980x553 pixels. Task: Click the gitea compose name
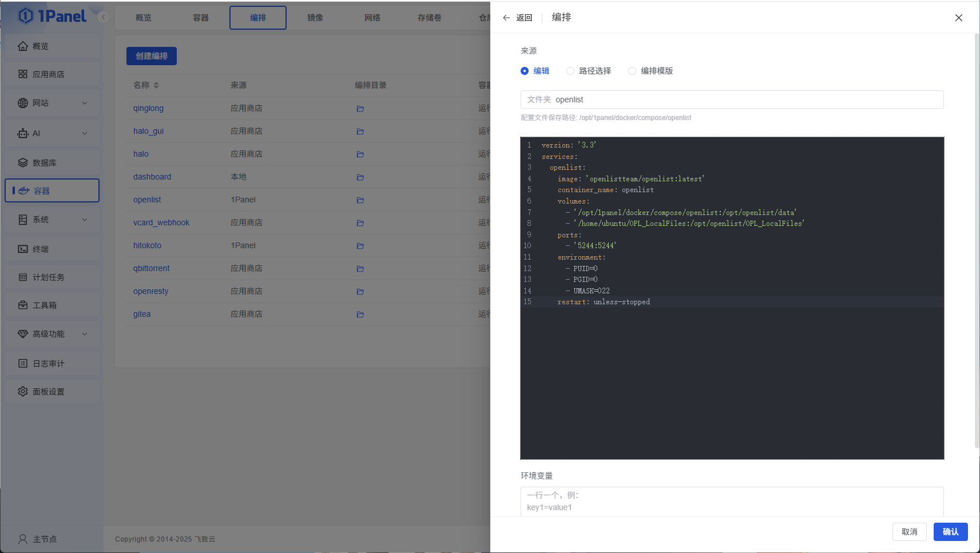pos(142,314)
